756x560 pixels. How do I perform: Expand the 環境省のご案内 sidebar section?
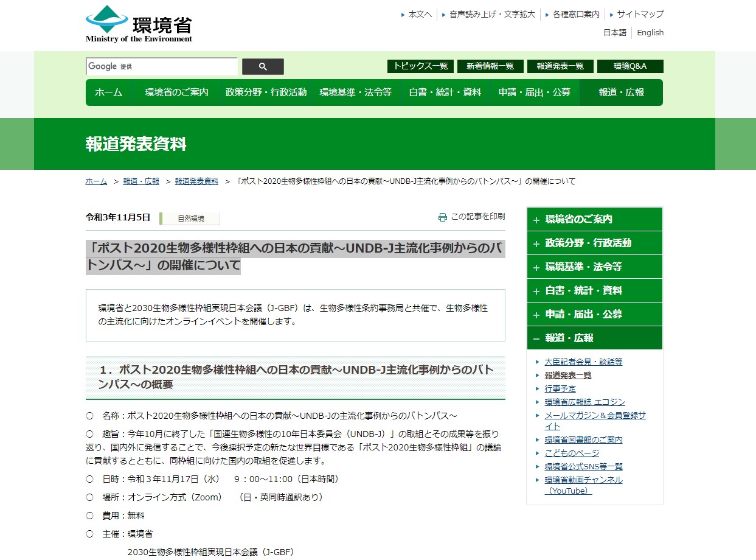pos(536,220)
